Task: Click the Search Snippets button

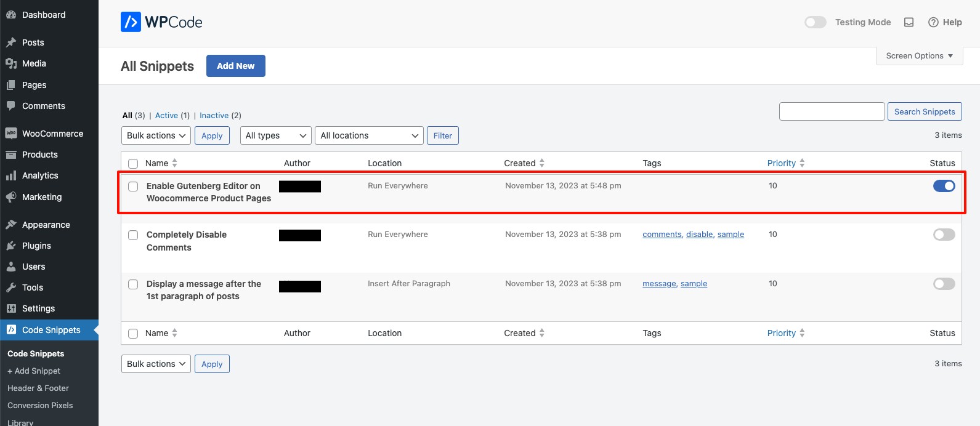Action: [925, 111]
